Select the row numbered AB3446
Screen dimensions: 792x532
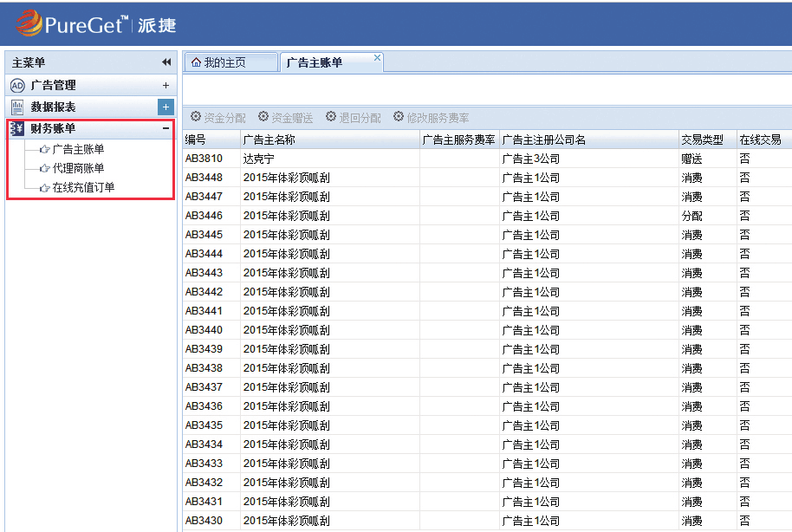(x=488, y=216)
